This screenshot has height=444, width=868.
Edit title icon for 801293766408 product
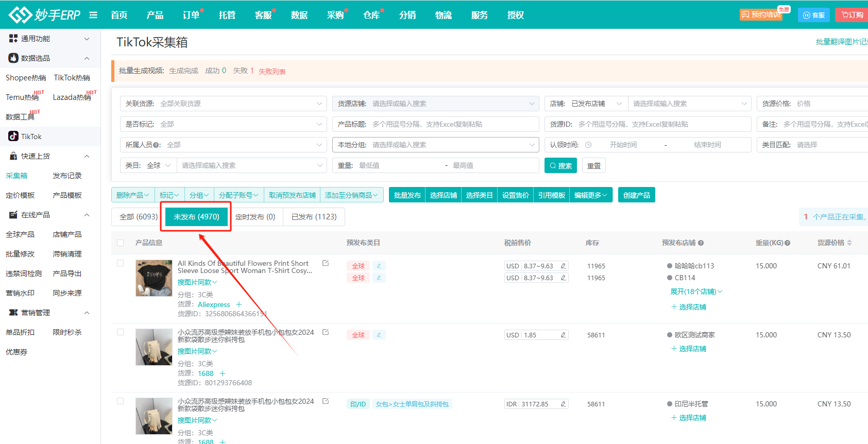tap(326, 332)
